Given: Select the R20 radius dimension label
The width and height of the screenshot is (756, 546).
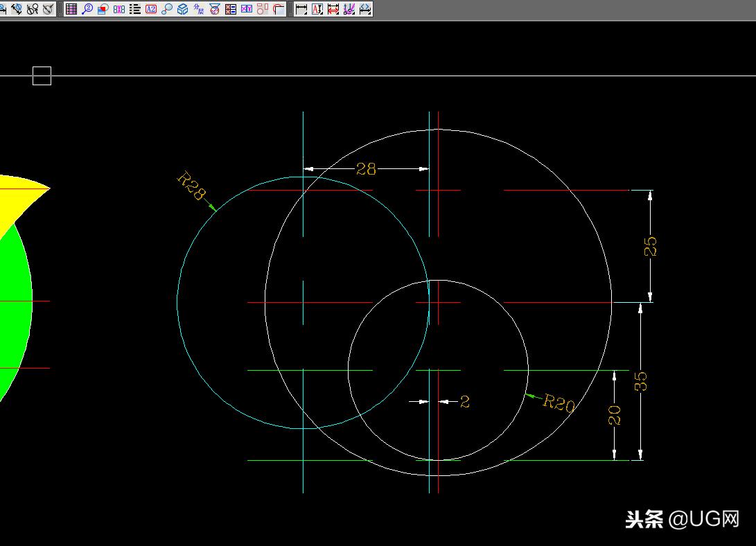Looking at the screenshot, I should coord(559,403).
